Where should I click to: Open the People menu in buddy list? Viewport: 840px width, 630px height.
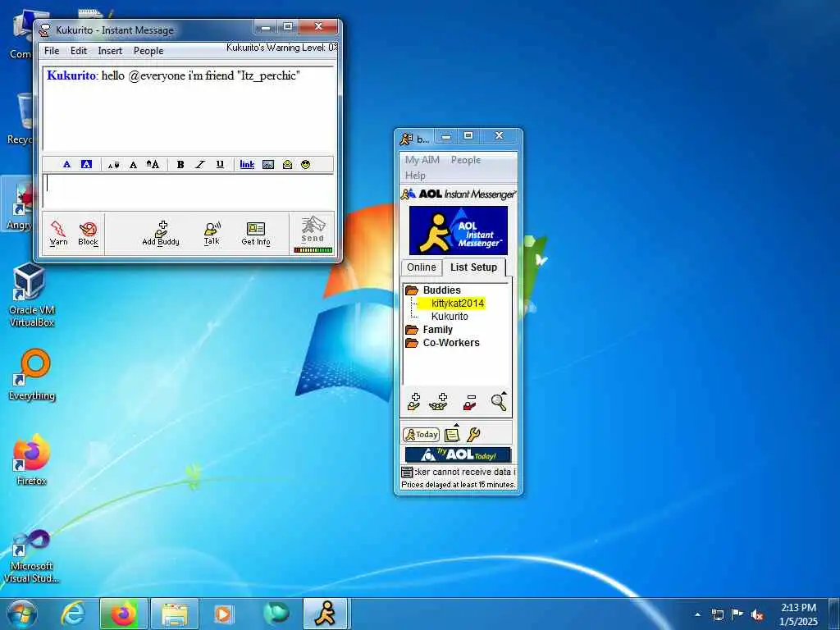pyautogui.click(x=466, y=160)
